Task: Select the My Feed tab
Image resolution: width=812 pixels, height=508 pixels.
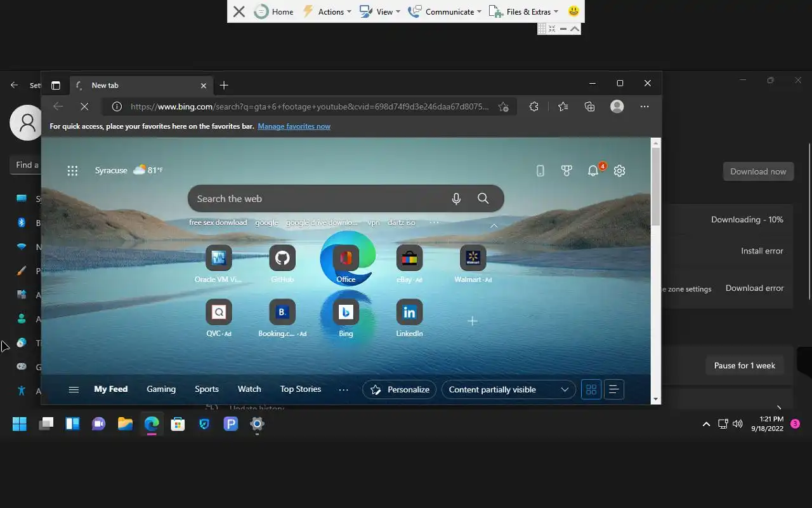Action: (111, 389)
